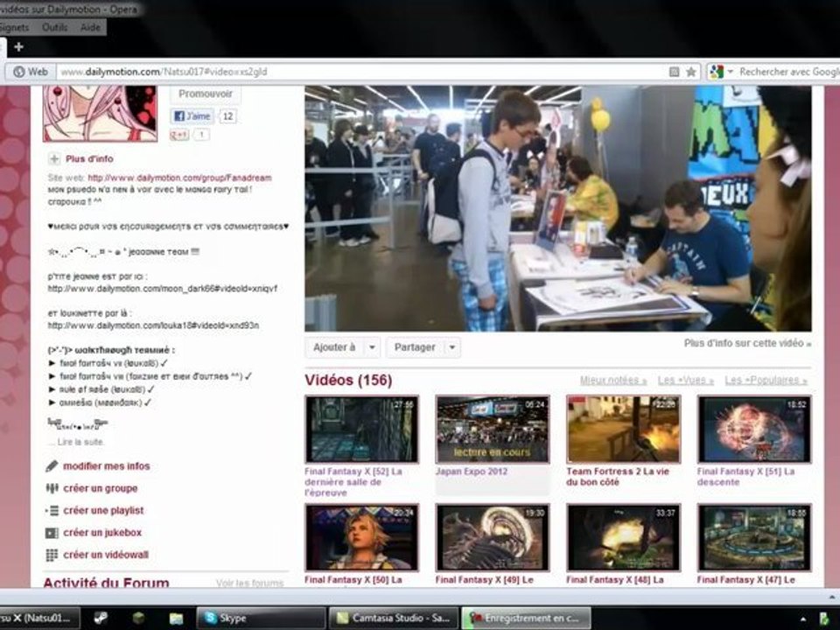The height and width of the screenshot is (630, 840).
Task: Click the Japan Expo 2012 title link
Action: 472,472
